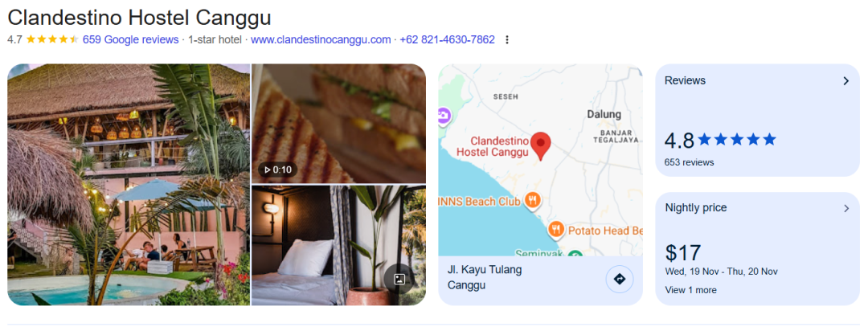The image size is (868, 331).
Task: Click the Seminyak green map marker
Action: (x=575, y=254)
